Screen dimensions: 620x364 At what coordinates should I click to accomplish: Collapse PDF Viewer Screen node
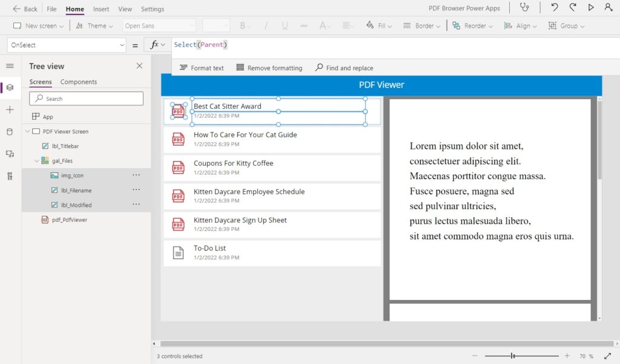pyautogui.click(x=27, y=131)
